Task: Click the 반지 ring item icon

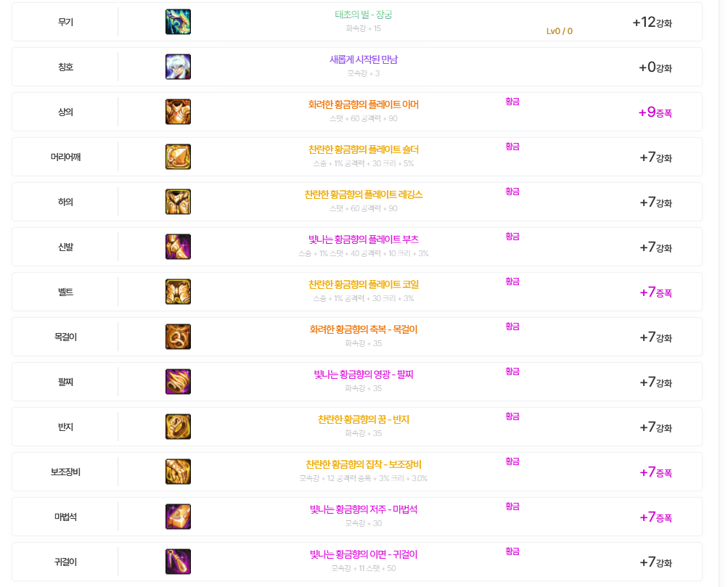Action: coord(179,427)
